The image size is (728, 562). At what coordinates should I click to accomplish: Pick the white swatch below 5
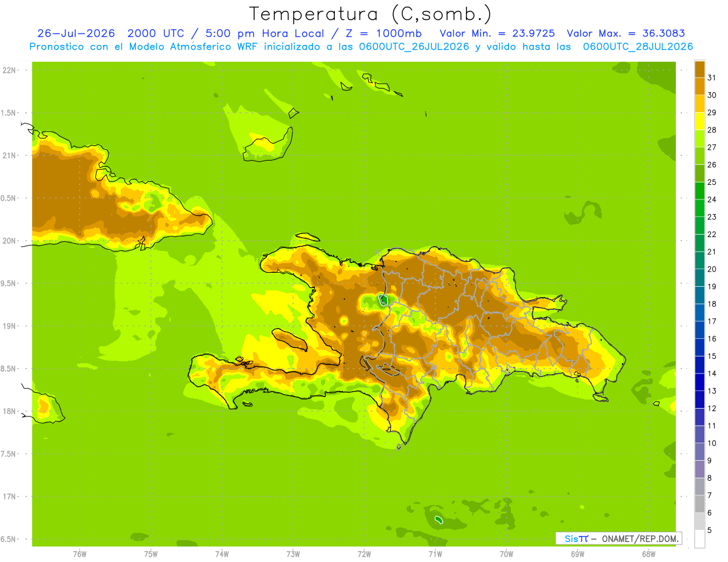(699, 539)
